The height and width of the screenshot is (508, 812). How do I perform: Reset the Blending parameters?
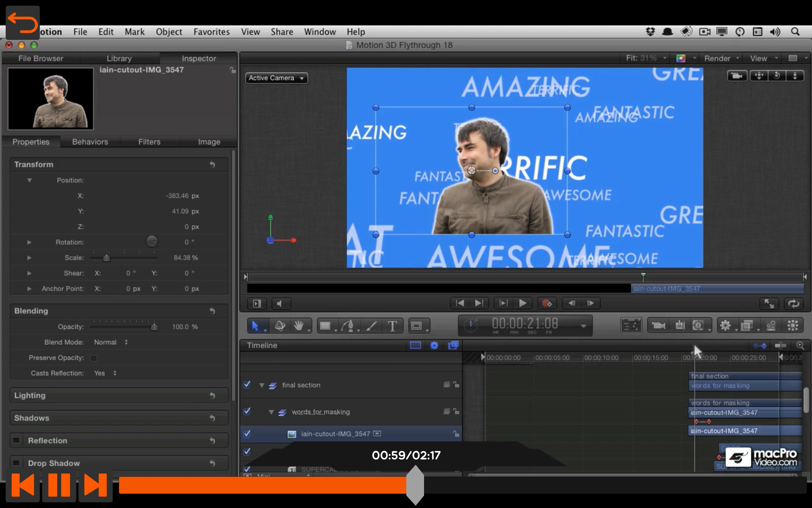coord(212,311)
